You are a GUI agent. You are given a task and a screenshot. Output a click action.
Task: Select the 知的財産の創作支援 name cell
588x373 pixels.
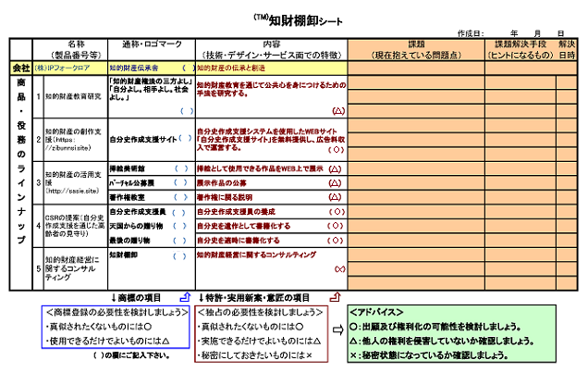click(x=76, y=140)
